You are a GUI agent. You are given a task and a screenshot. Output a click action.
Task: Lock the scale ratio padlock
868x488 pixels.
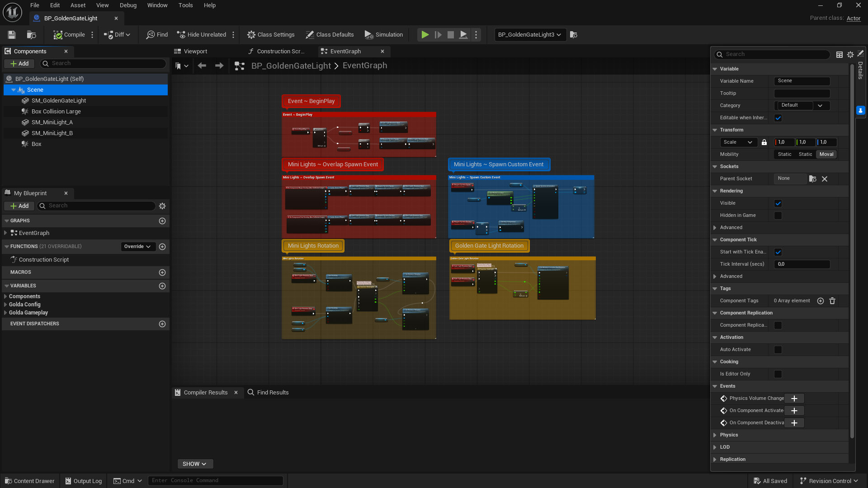pos(764,142)
